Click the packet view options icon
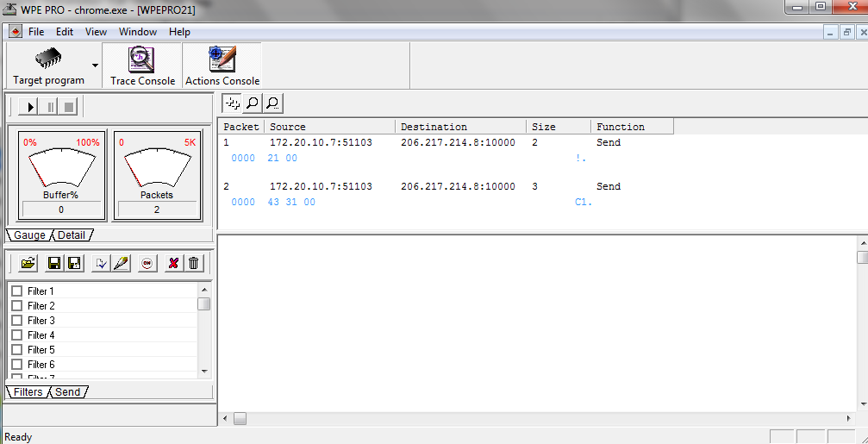Image resolution: width=868 pixels, height=444 pixels. click(233, 103)
